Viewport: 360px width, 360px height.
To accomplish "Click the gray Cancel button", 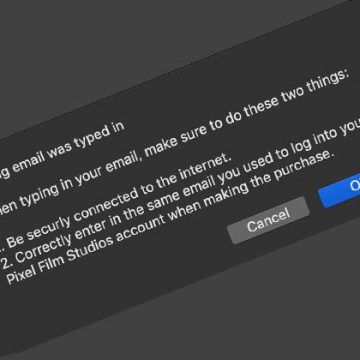I will (x=269, y=220).
